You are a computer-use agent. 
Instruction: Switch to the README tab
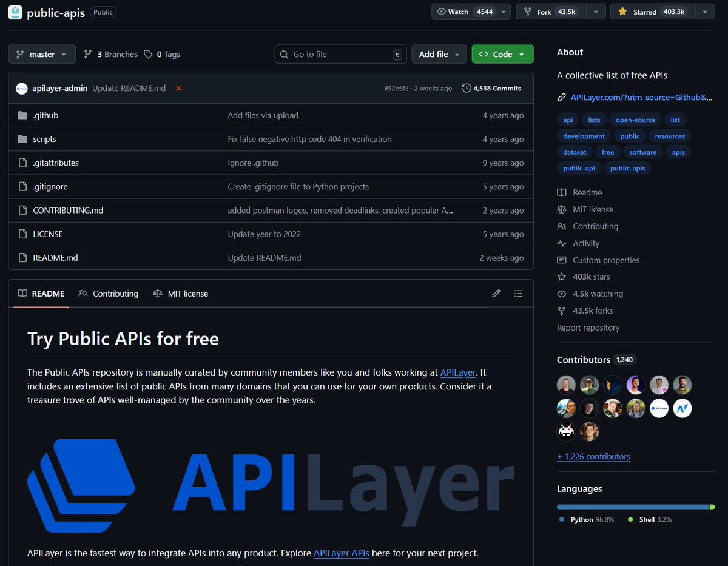[x=41, y=294]
